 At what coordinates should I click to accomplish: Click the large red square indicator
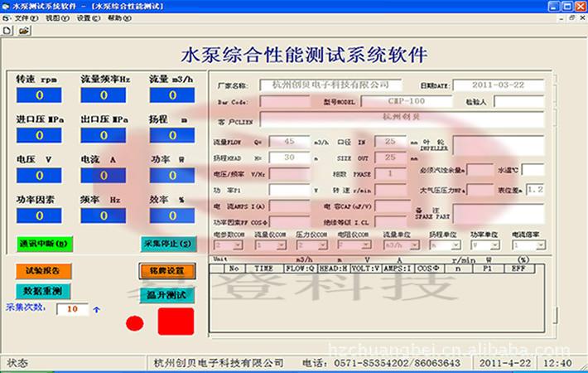[x=176, y=322]
